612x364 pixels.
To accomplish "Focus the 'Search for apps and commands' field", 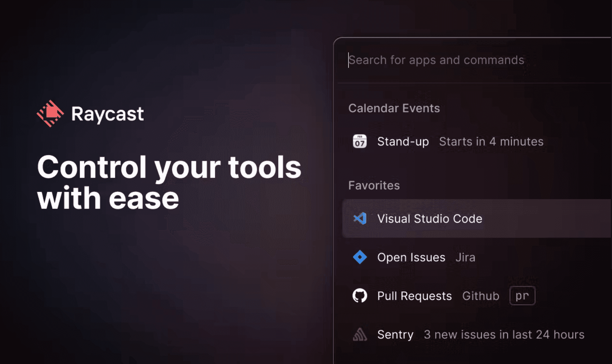I will pos(474,60).
